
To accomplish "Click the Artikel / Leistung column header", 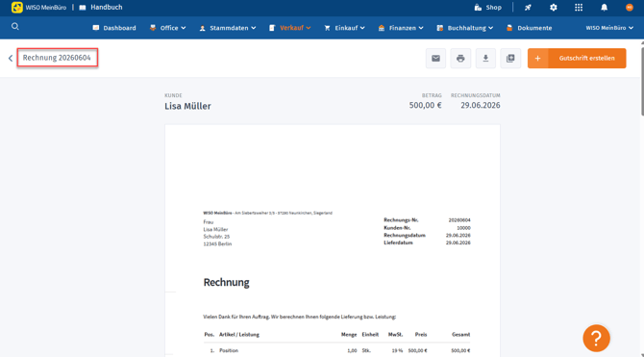I will pyautogui.click(x=239, y=334).
